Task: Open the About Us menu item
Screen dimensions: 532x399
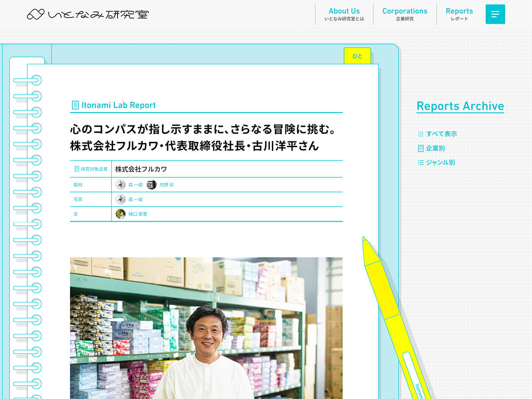Action: [344, 14]
